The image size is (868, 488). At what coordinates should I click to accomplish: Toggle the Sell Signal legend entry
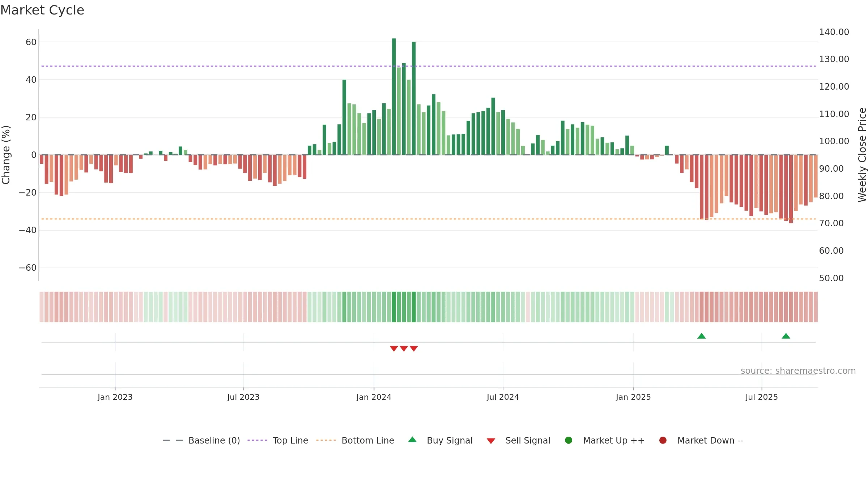518,440
